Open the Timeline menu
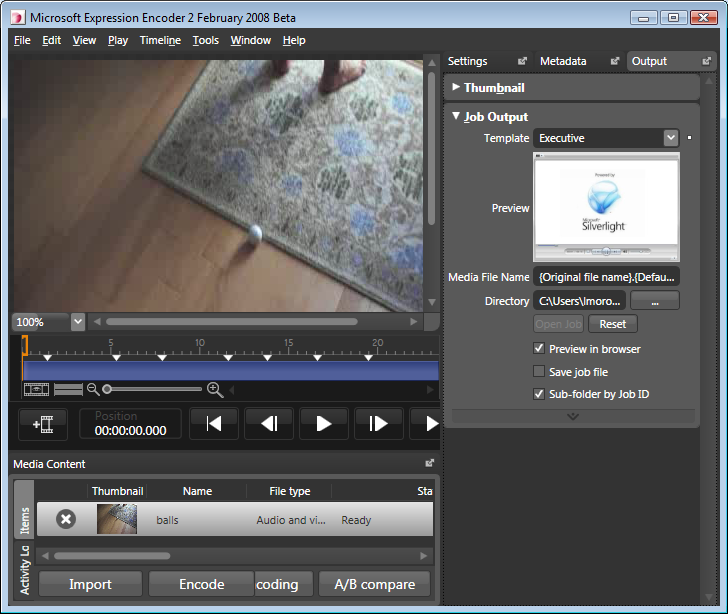 pos(160,40)
